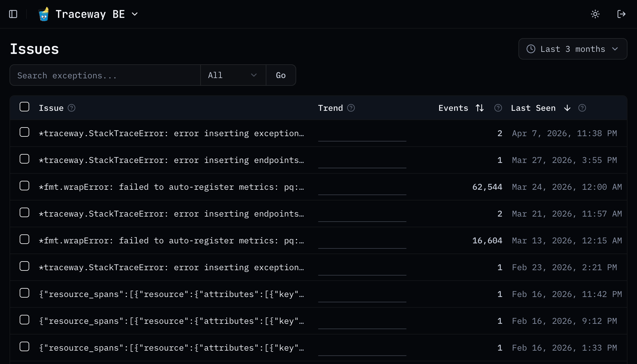The width and height of the screenshot is (637, 364).
Task: Check the issue last seen Feb 16, 1:33 PM
Action: [24, 346]
